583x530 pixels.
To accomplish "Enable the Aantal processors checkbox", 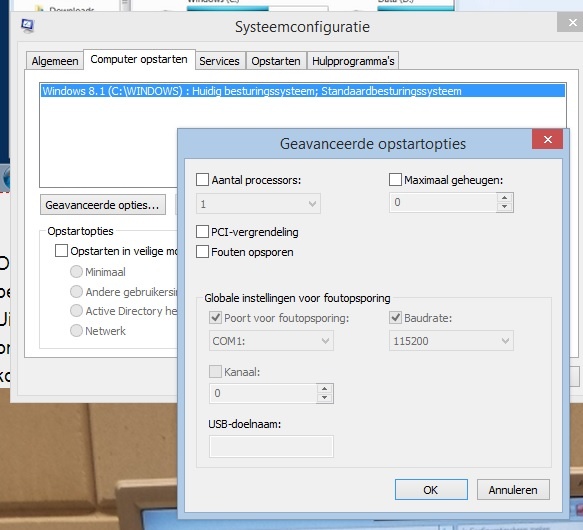I will tap(202, 180).
